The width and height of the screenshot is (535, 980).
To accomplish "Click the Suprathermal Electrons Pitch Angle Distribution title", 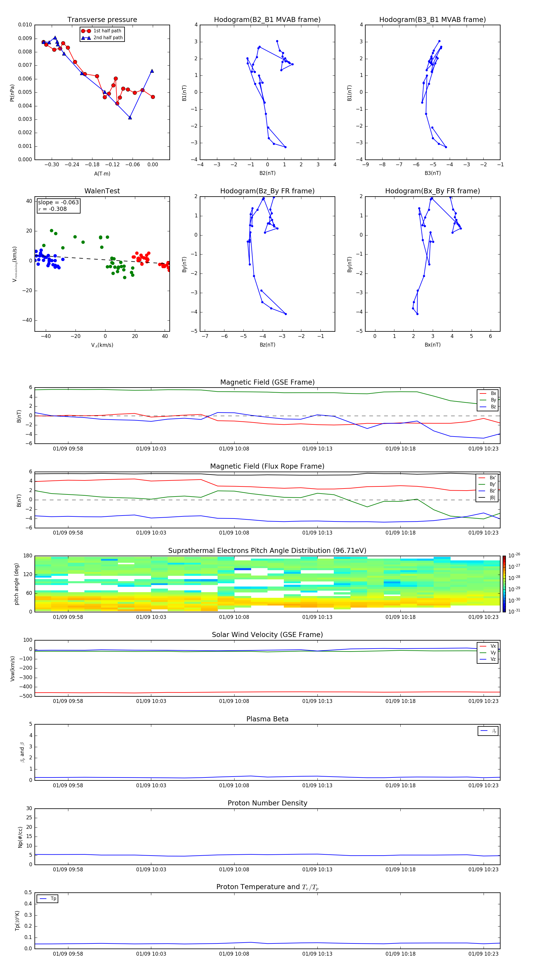I will point(267,551).
